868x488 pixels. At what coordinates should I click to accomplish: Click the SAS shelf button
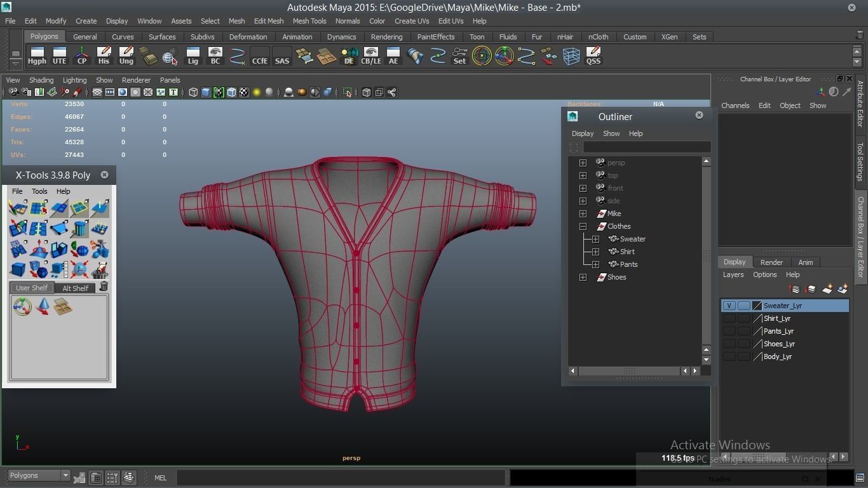(281, 56)
